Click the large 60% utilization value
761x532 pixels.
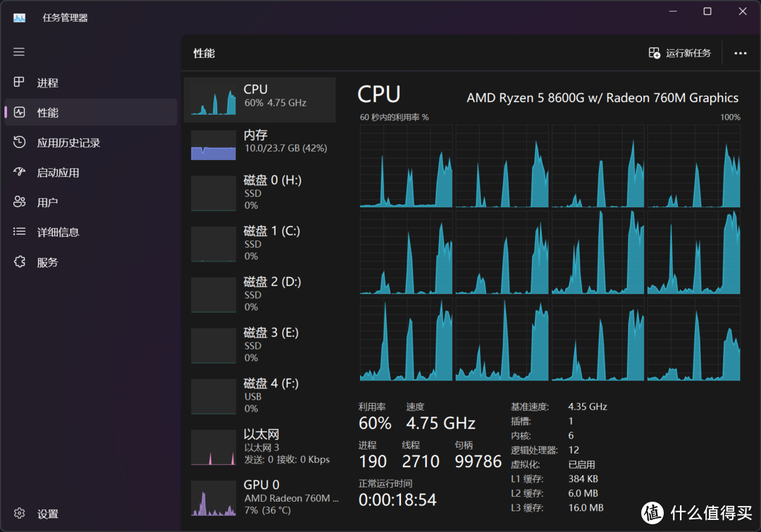tap(375, 423)
